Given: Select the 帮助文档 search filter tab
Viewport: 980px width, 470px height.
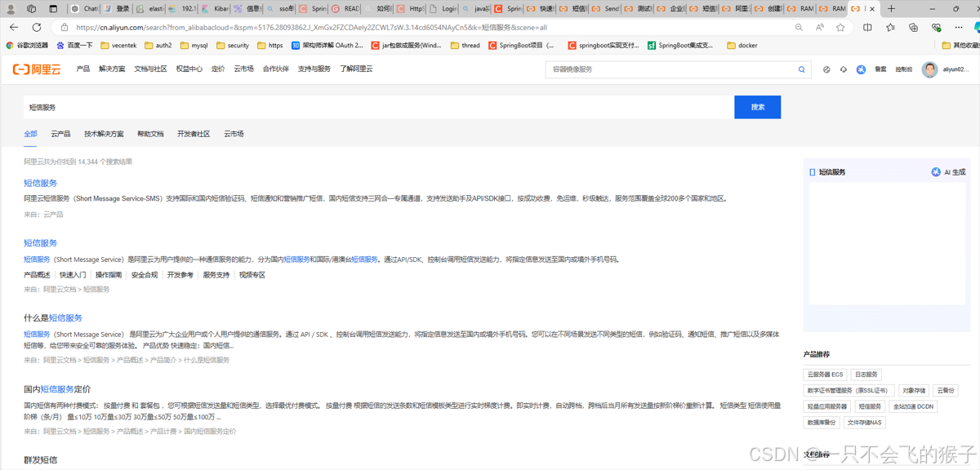Looking at the screenshot, I should pos(150,134).
